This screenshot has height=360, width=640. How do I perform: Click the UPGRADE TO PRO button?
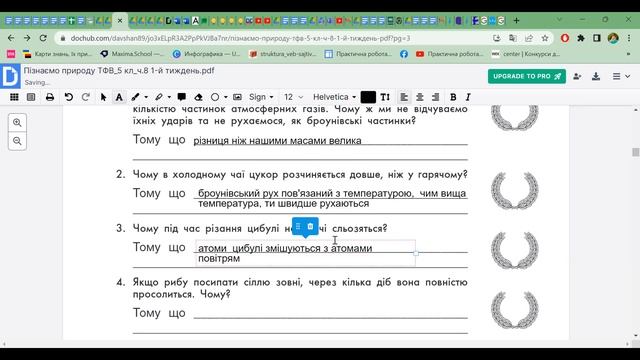[527, 76]
